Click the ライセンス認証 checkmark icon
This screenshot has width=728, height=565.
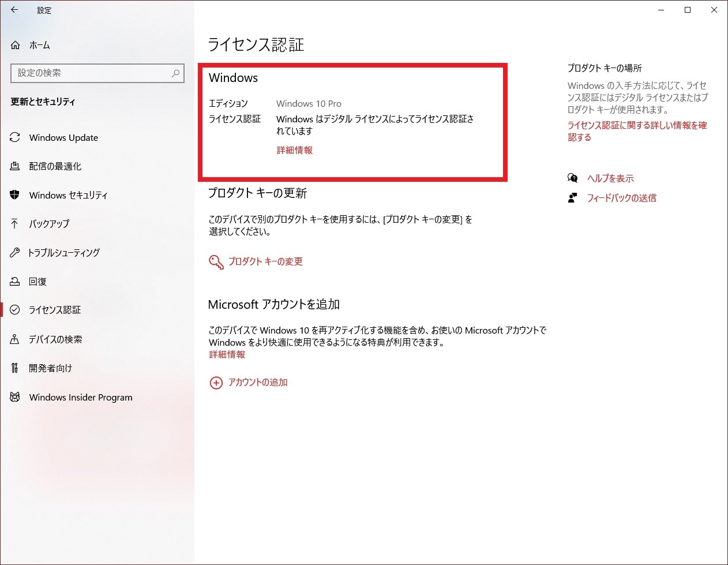15,310
